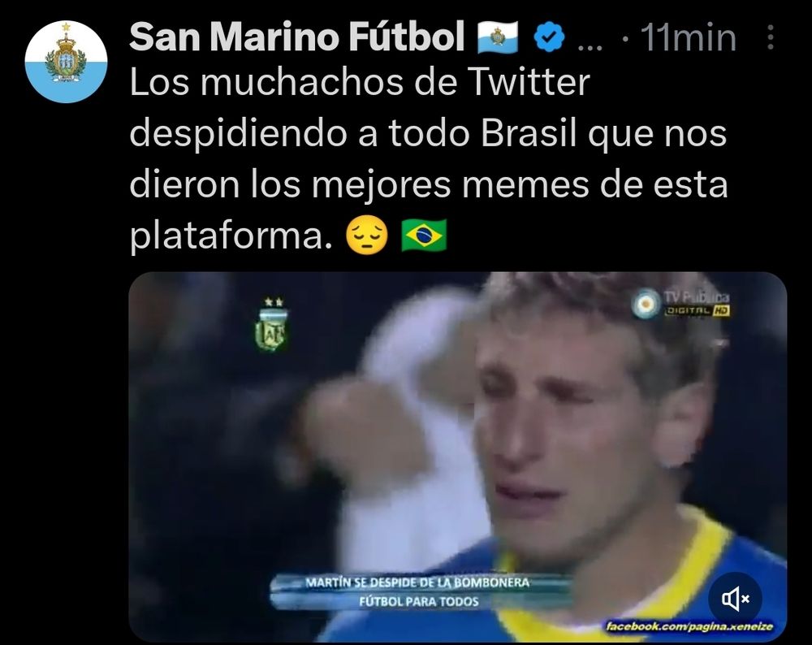Click the San Marino flag emoji beside the name
The image size is (812, 645).
pyautogui.click(x=498, y=38)
